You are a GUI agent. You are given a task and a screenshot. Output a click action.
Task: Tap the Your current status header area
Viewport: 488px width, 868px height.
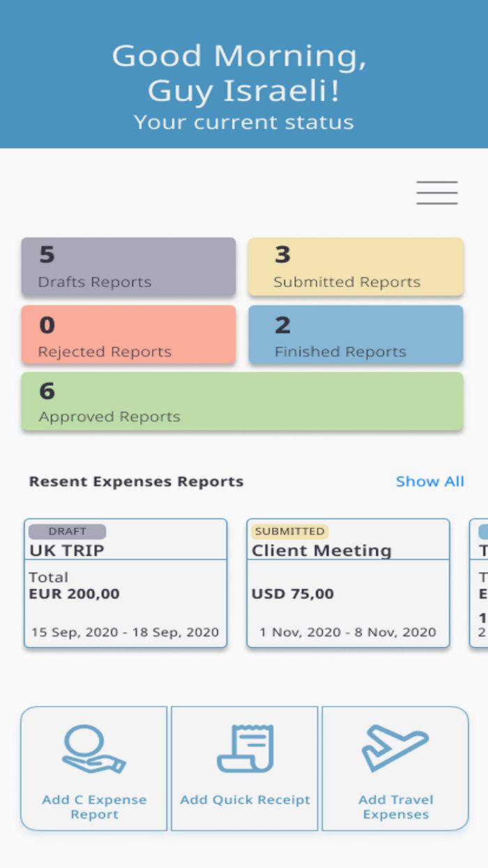tap(244, 122)
